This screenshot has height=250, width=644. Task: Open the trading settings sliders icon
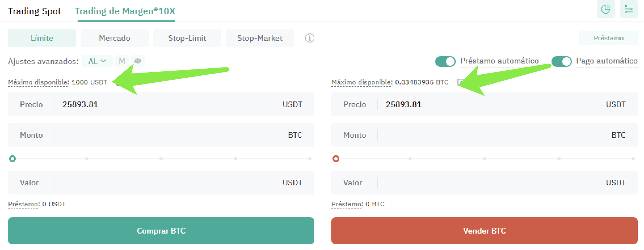tap(628, 9)
